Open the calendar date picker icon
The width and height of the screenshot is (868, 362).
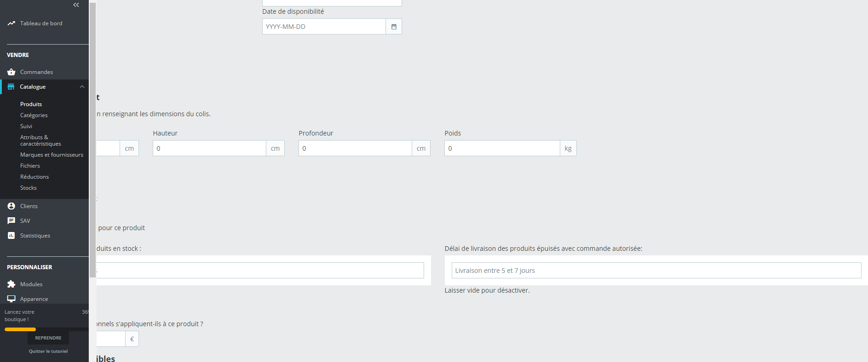(394, 27)
